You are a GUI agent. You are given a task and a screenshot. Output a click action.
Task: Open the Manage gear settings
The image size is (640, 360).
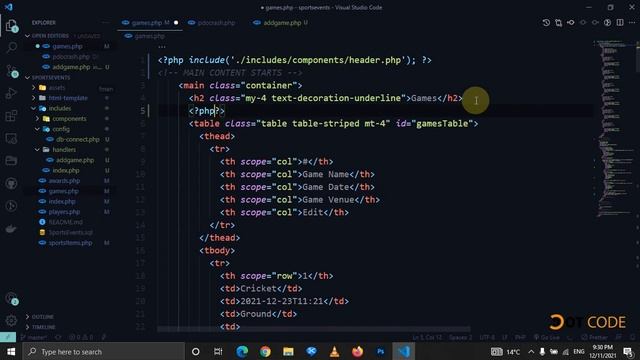[x=11, y=321]
